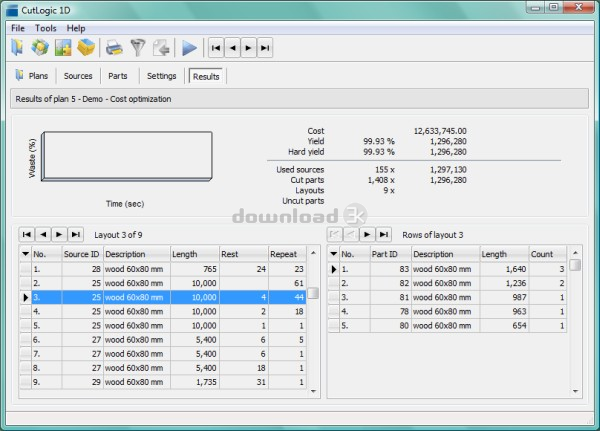The width and height of the screenshot is (600, 431).
Task: Open layouts table column menu triangle
Action: tap(25, 254)
